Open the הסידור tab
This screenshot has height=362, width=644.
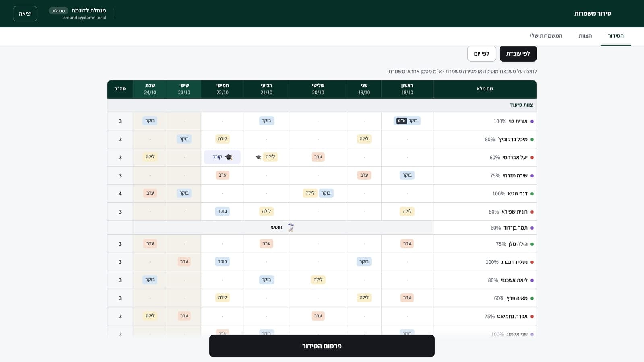point(616,36)
